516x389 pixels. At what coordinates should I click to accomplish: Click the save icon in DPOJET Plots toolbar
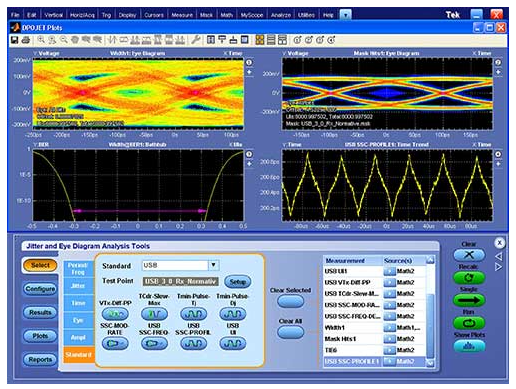click(14, 40)
